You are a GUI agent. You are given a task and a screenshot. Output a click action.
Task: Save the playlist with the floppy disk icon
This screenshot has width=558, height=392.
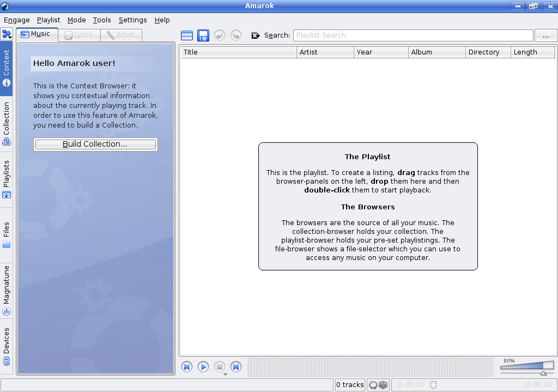203,35
